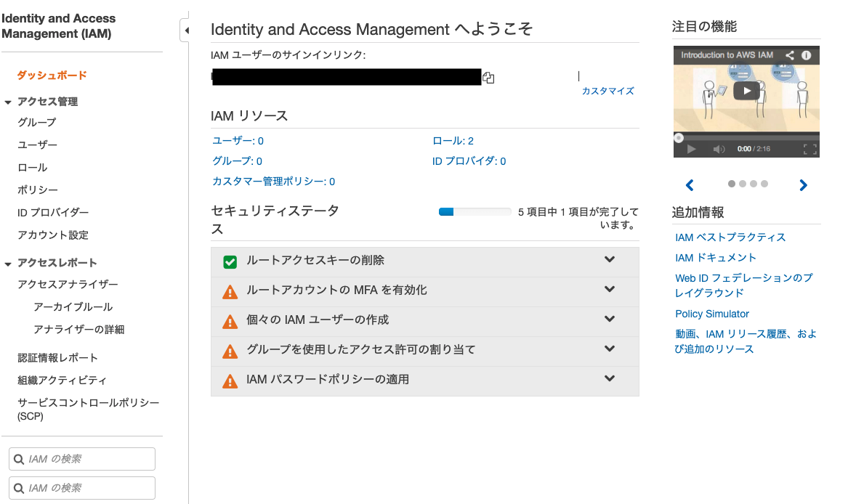
Task: Open ユーザー in the sidebar menu
Action: (37, 145)
